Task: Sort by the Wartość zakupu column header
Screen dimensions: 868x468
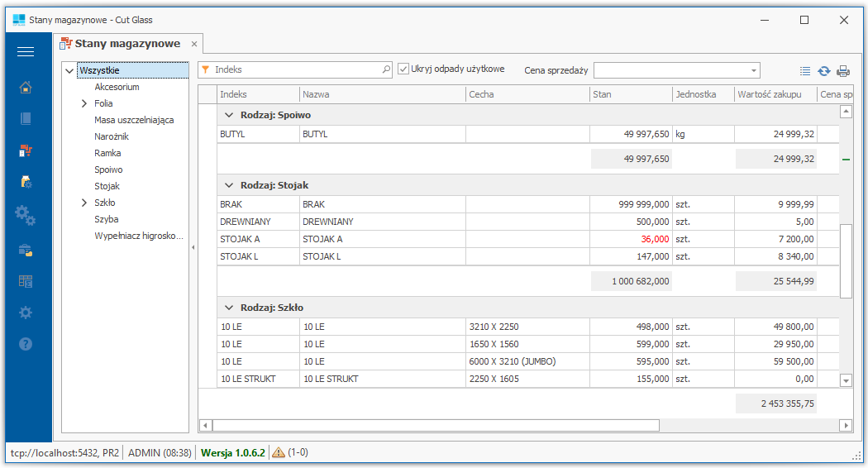Action: pos(775,94)
